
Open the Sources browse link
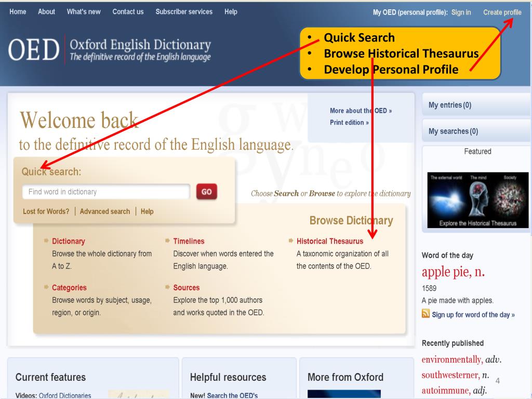point(187,288)
